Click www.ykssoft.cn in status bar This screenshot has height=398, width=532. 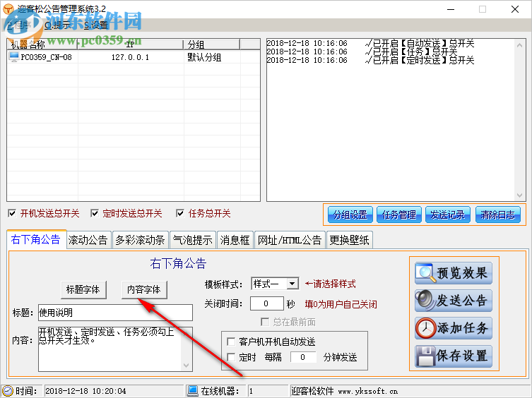click(x=368, y=391)
